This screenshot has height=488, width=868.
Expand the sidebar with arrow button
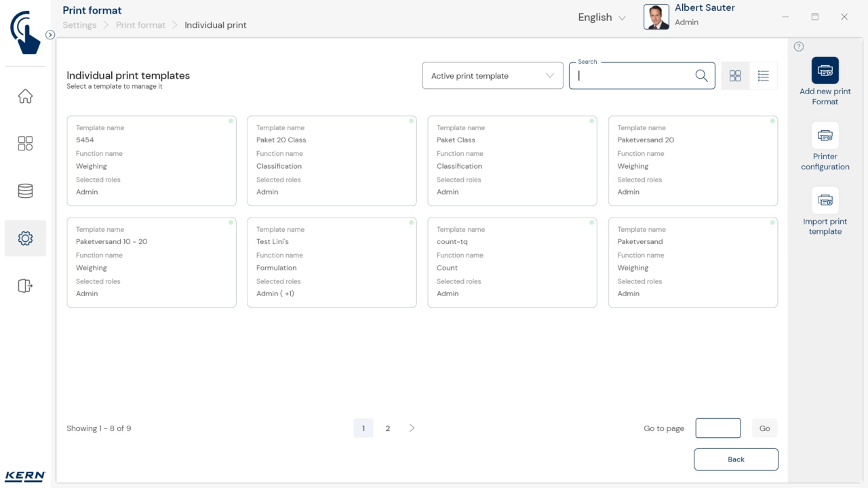point(50,35)
